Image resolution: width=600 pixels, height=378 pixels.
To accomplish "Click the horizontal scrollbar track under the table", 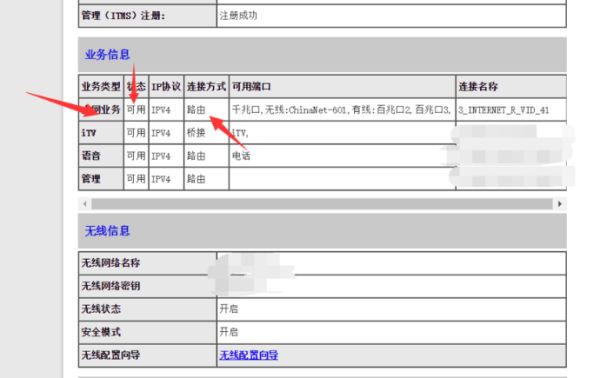I will pyautogui.click(x=322, y=204).
